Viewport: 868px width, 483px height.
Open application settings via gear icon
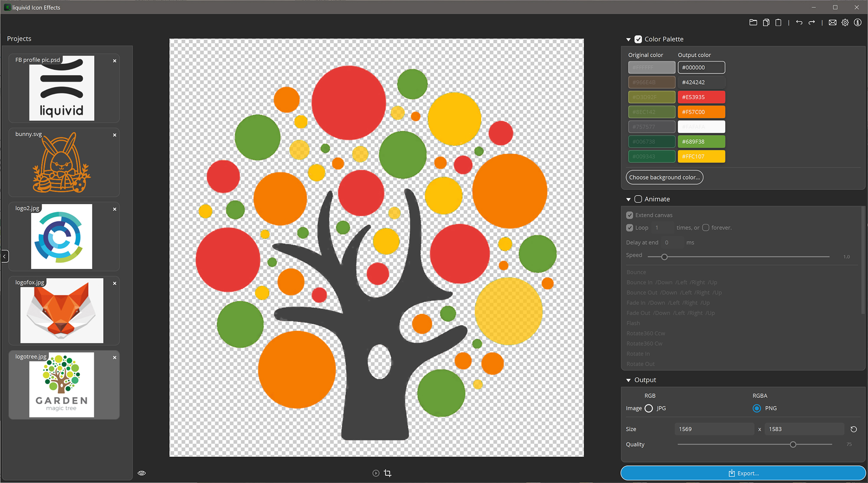pyautogui.click(x=845, y=22)
